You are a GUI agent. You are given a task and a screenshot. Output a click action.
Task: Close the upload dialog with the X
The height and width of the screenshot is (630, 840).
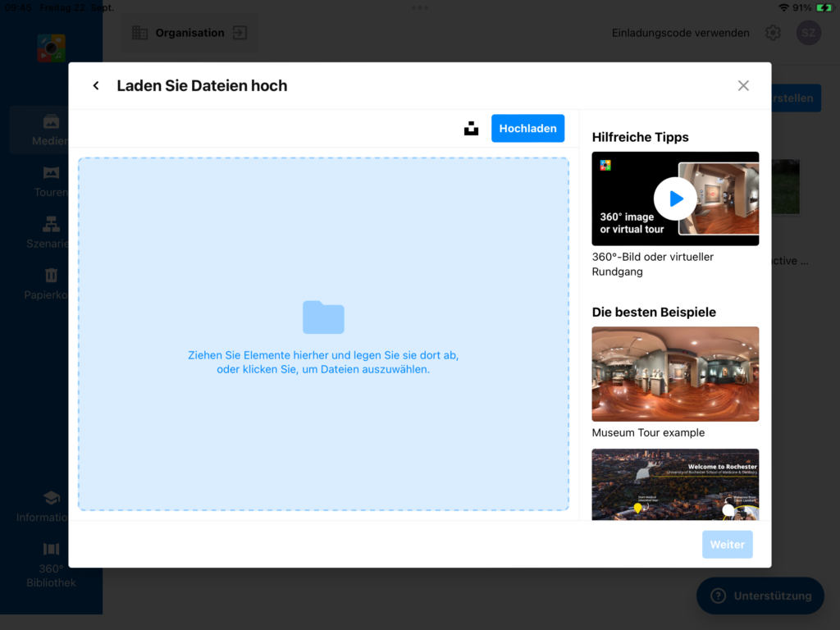[x=743, y=86]
